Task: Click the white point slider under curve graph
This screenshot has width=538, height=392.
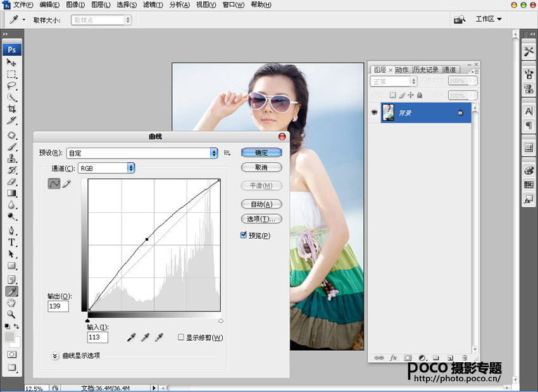Action: [x=220, y=321]
